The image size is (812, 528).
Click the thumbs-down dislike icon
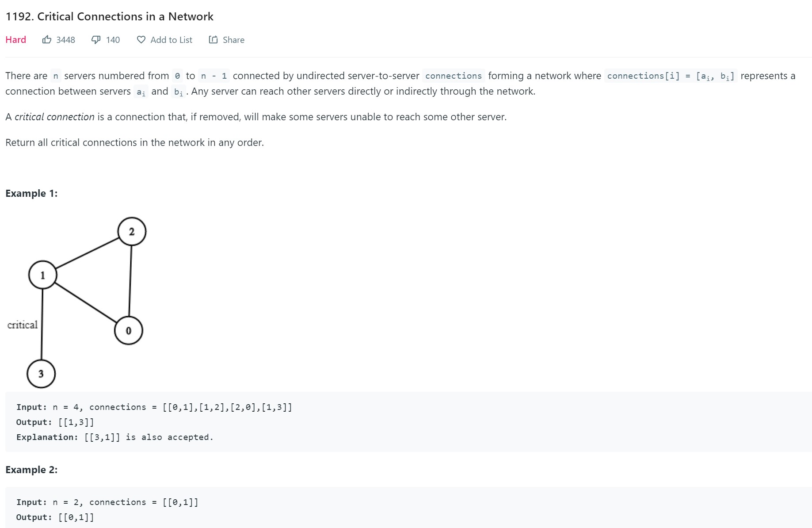(x=95, y=40)
